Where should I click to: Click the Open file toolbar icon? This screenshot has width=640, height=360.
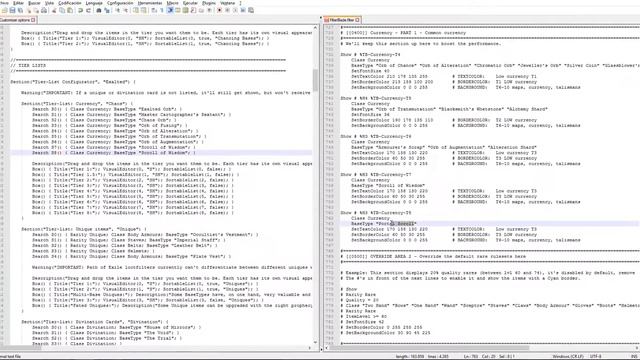point(4,10)
